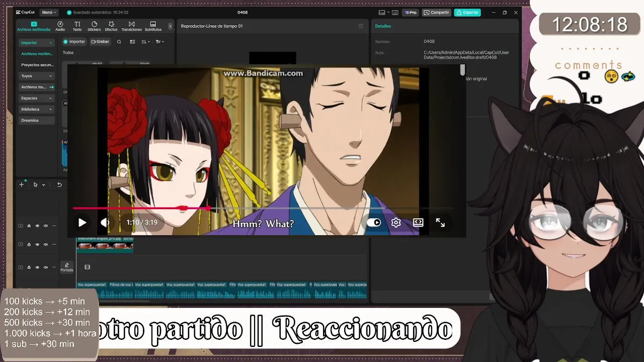Undo the last timeline action
644x362 pixels.
(x=59, y=185)
